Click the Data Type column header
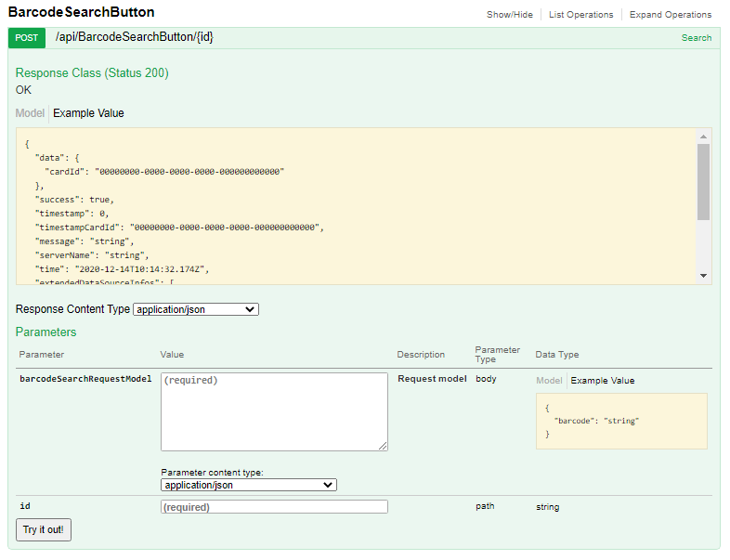The image size is (730, 560). [x=557, y=355]
